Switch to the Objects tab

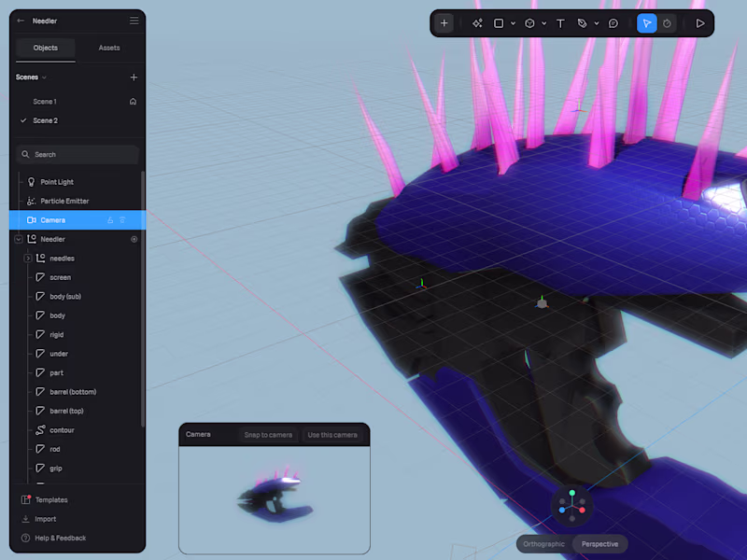[x=45, y=49]
